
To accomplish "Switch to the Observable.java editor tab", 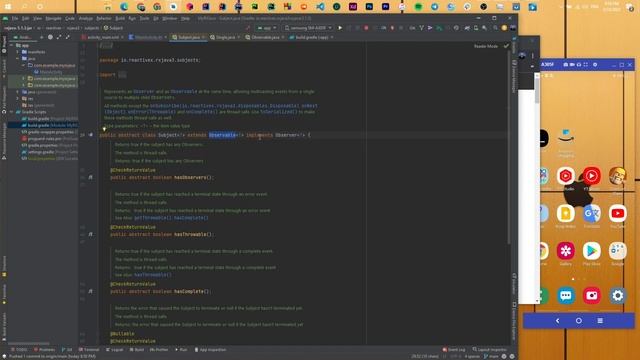I will click(265, 37).
